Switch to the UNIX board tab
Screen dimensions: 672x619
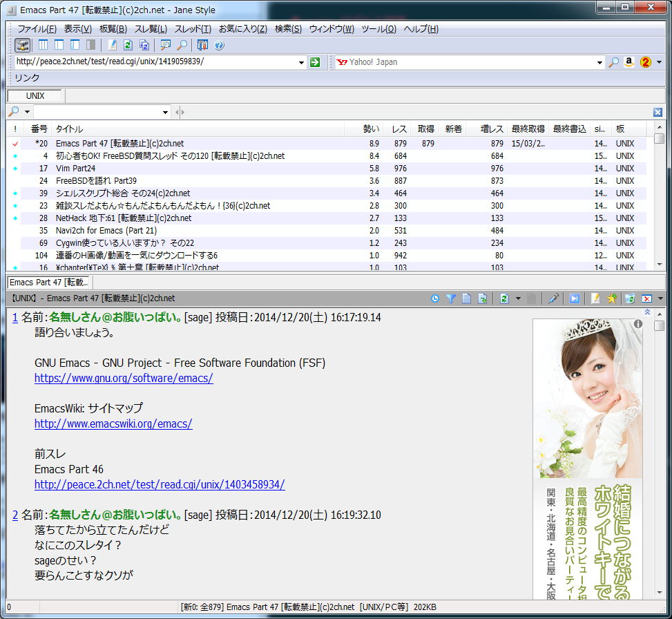tap(35, 96)
